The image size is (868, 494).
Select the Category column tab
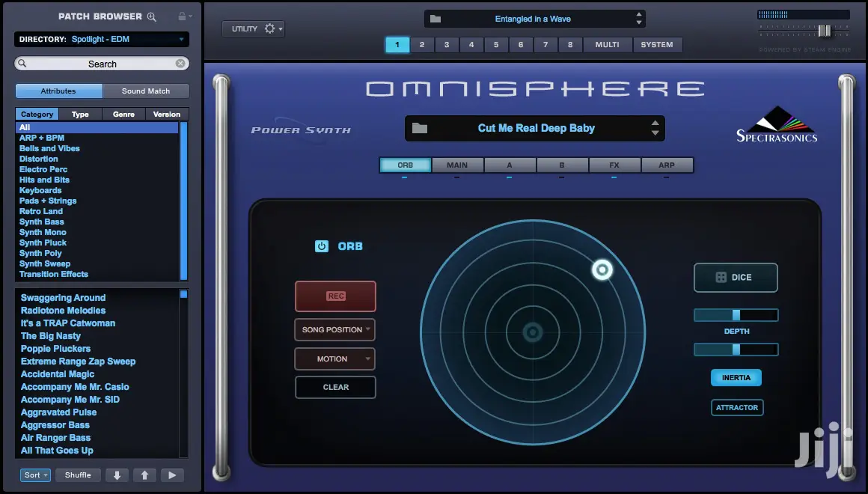pyautogui.click(x=37, y=114)
